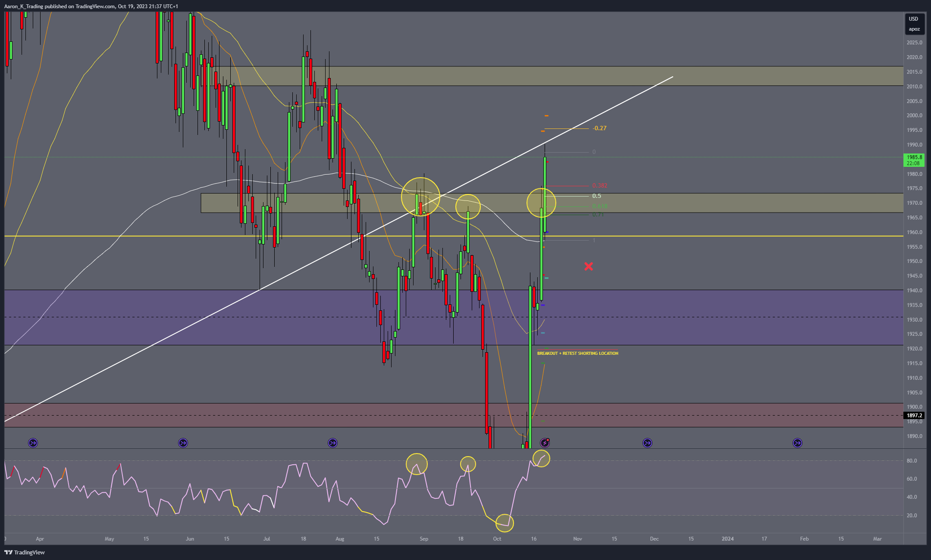Click the event marker icon below late May
This screenshot has width=931, height=560.
coord(183,443)
